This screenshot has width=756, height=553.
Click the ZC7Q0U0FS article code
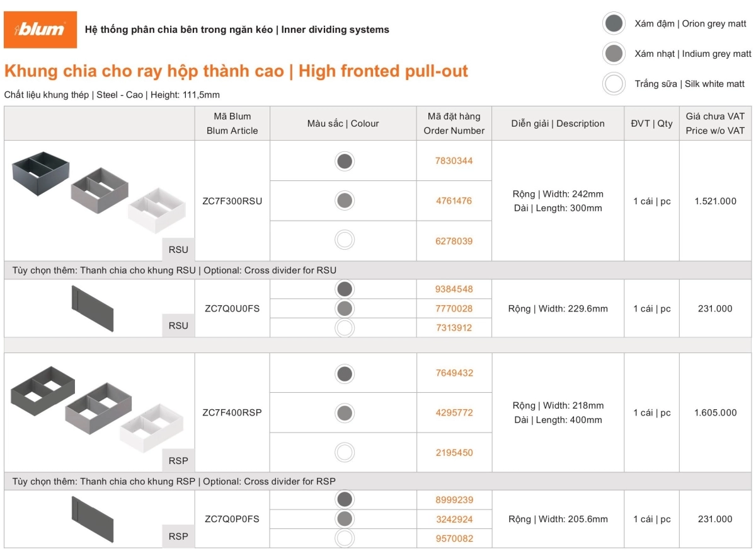pos(232,309)
